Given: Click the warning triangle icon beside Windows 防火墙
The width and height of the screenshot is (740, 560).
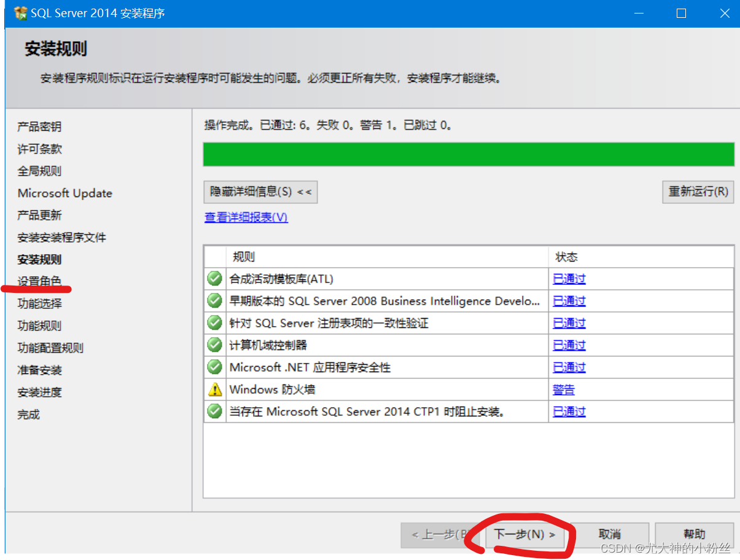Looking at the screenshot, I should tap(214, 389).
